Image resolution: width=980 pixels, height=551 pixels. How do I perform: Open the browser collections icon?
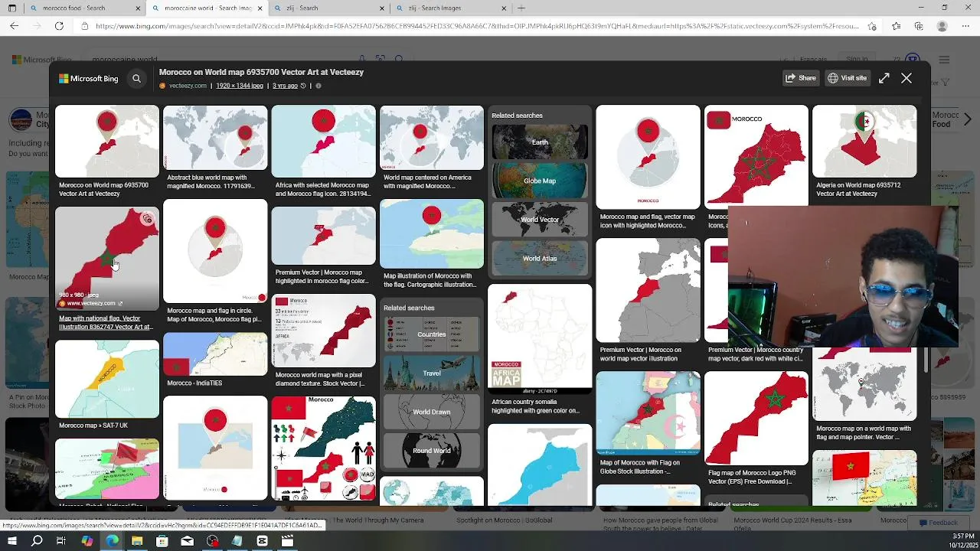[919, 26]
